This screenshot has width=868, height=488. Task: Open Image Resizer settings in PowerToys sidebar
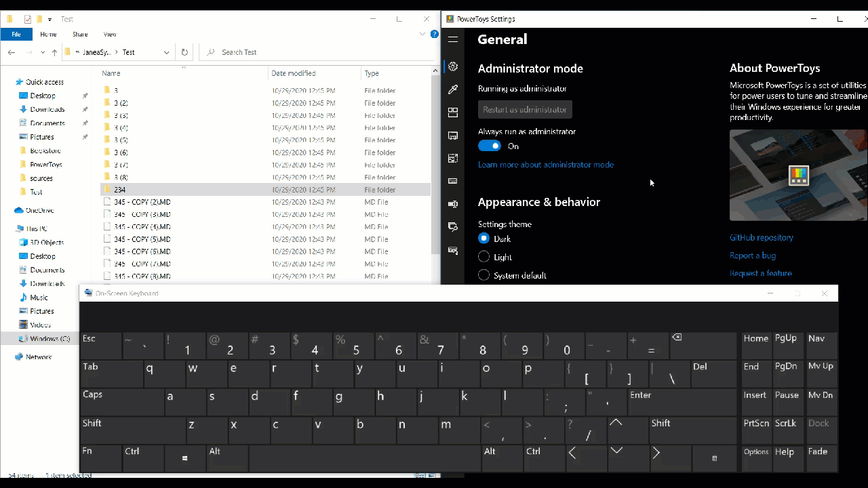[x=453, y=158]
